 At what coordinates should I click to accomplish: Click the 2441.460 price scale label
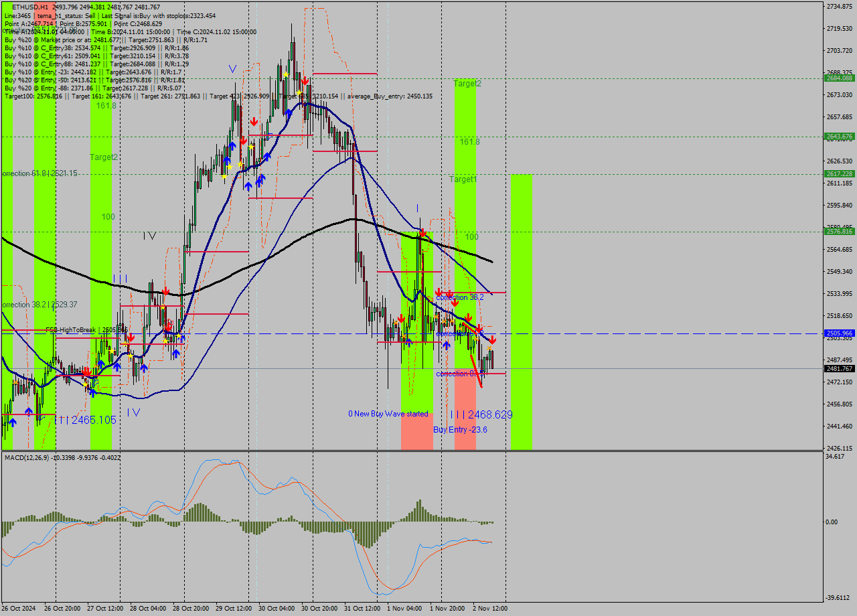[839, 427]
